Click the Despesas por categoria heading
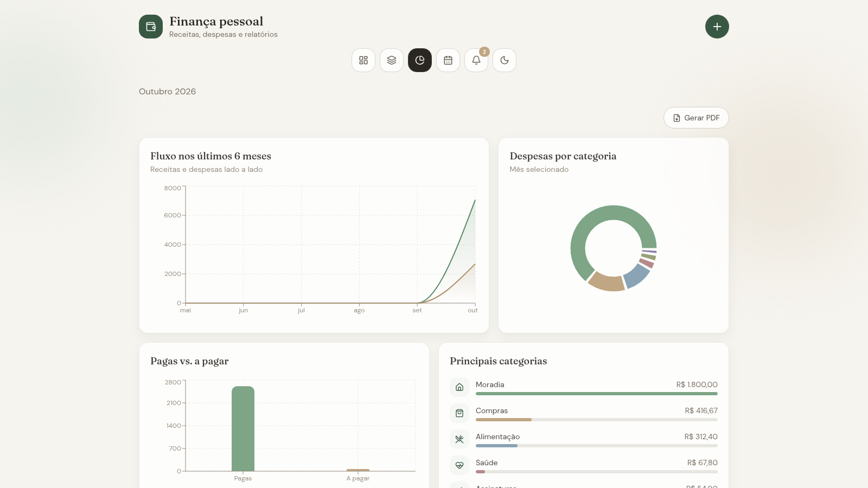The height and width of the screenshot is (488, 868). tap(563, 156)
